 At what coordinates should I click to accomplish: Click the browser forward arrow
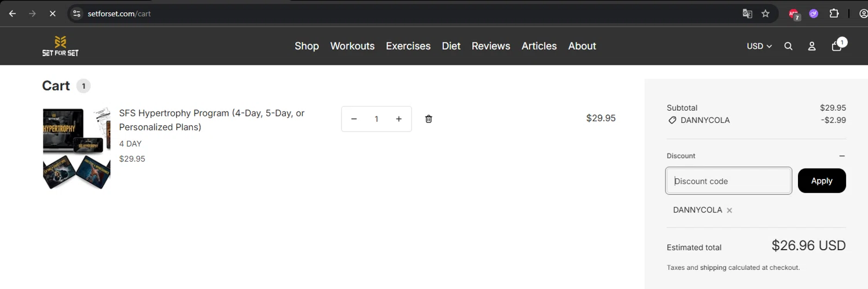point(32,13)
